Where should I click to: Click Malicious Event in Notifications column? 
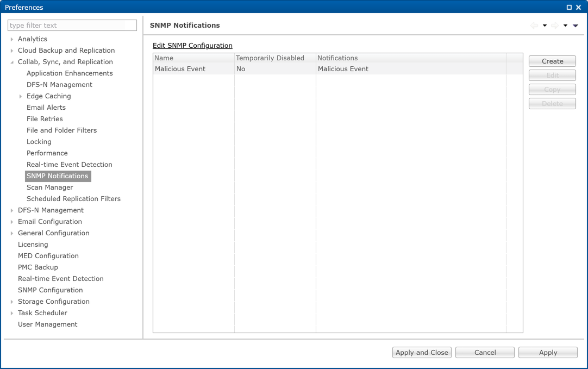343,69
